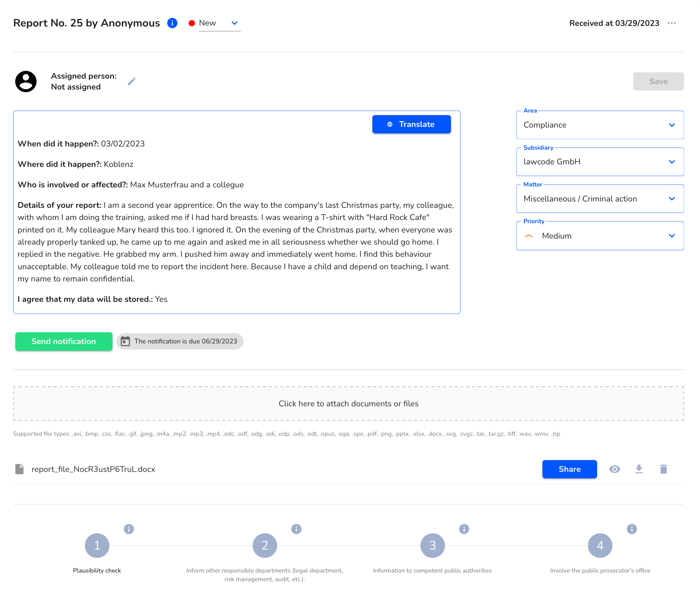Click the share report file icon

569,469
